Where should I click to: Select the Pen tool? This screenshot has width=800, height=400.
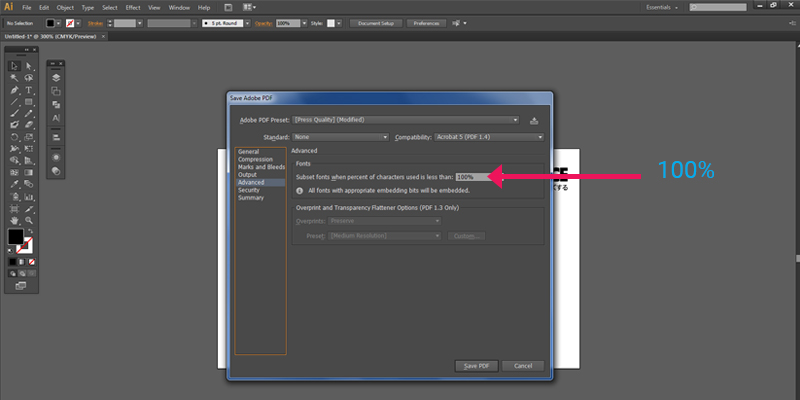pyautogui.click(x=14, y=90)
